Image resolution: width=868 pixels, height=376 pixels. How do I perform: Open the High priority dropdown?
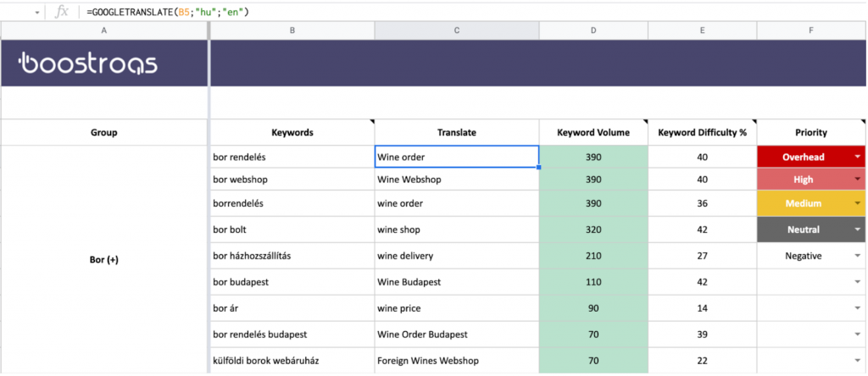(x=858, y=180)
